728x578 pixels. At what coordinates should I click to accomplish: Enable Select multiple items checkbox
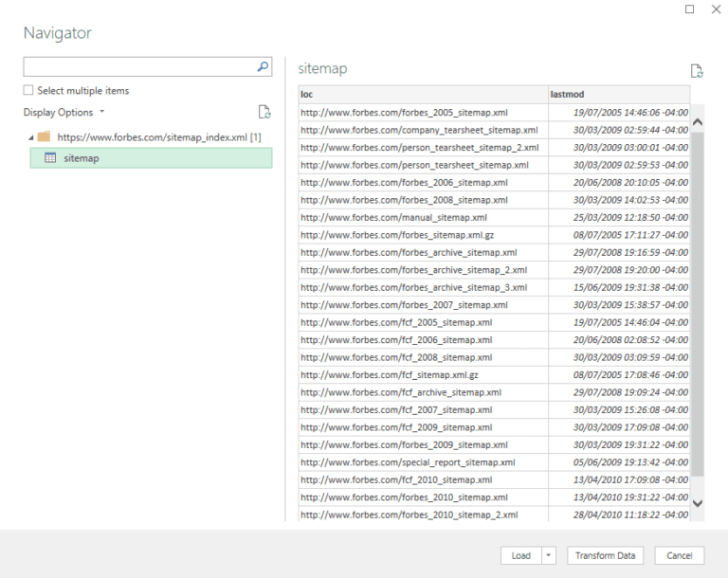tap(28, 90)
